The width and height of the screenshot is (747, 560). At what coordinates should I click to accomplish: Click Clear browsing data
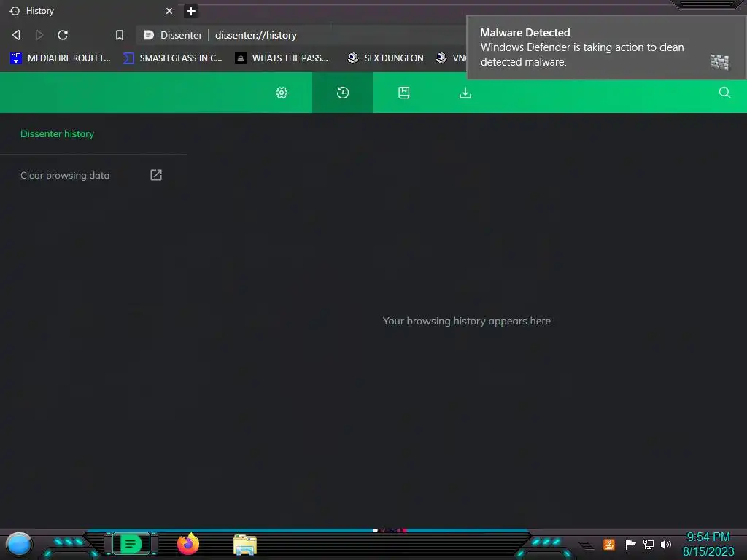pyautogui.click(x=65, y=175)
